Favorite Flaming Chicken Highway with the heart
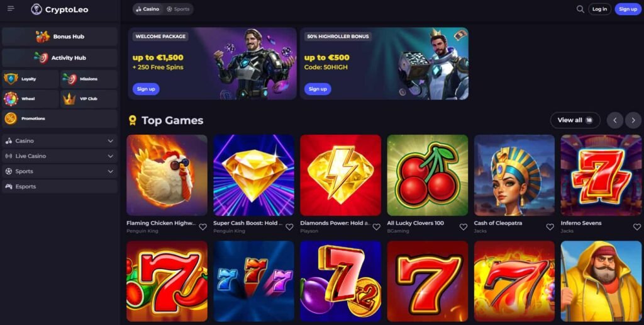This screenshot has width=644, height=325. tap(203, 227)
